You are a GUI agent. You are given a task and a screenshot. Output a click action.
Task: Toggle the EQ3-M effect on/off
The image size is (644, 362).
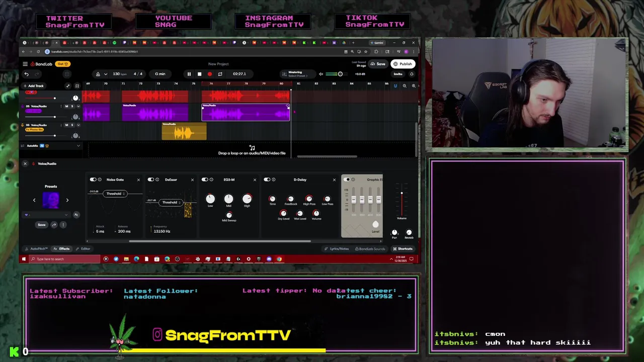point(205,179)
